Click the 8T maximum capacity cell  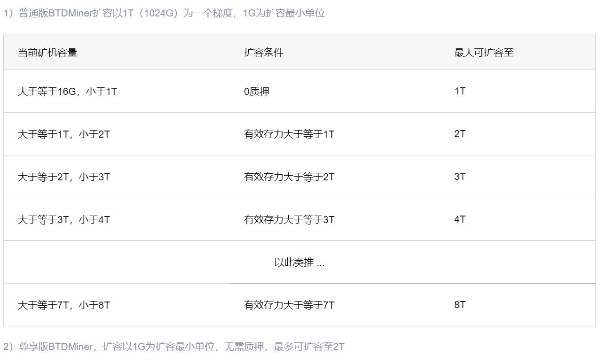point(460,305)
